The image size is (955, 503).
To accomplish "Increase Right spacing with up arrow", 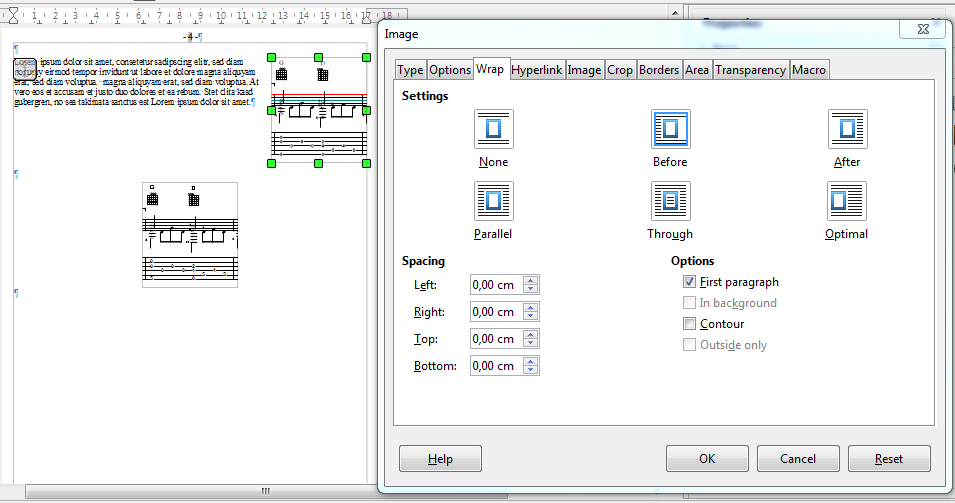I will click(x=530, y=308).
